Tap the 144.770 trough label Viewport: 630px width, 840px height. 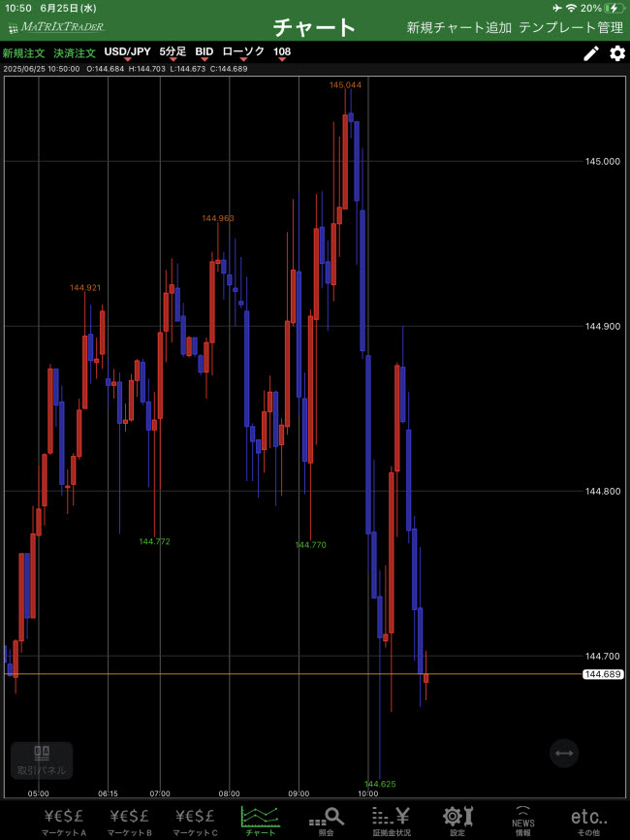tap(310, 545)
